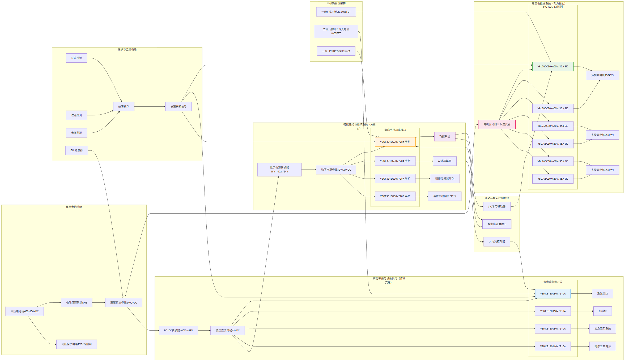Click the purple 飞控系统 node
The width and height of the screenshot is (629, 364).
click(x=445, y=137)
